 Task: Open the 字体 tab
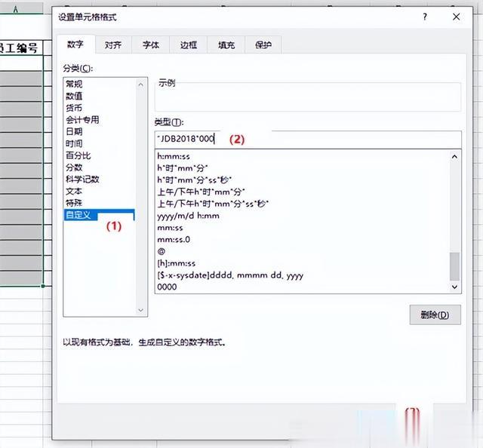click(x=151, y=45)
